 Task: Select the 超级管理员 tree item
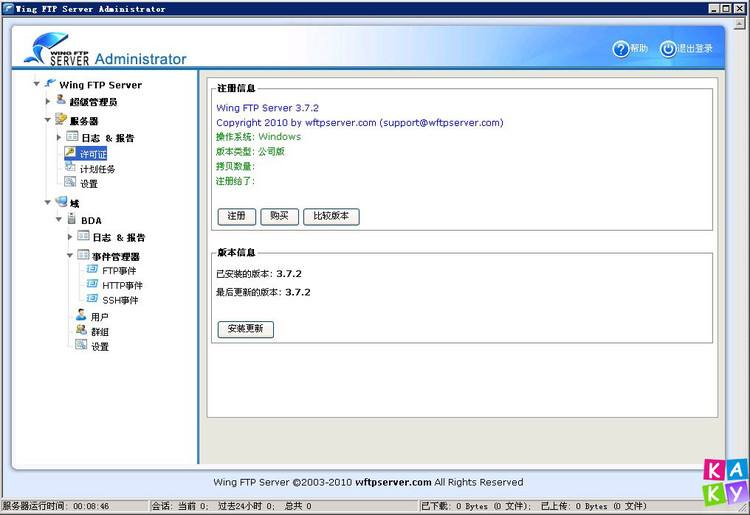pos(93,102)
